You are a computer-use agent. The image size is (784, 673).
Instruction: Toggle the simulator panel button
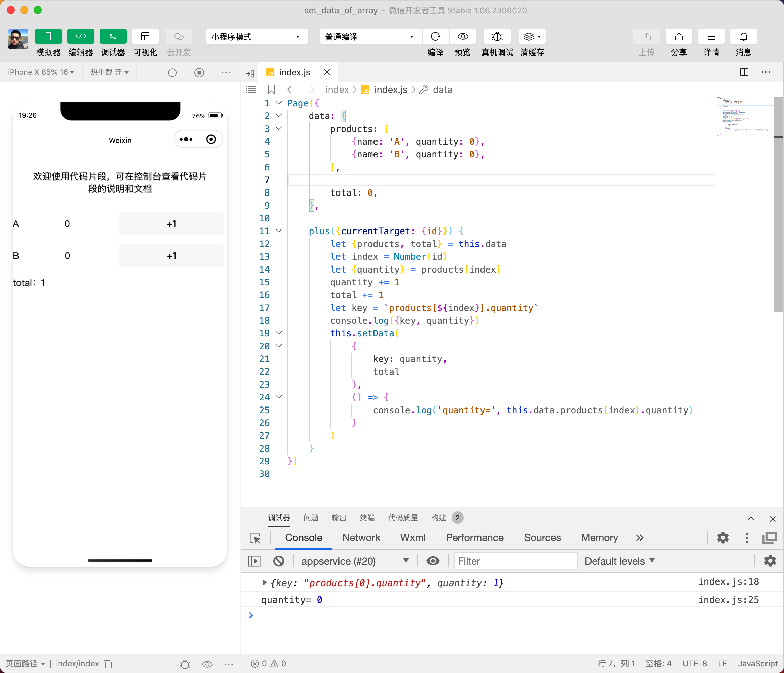[x=48, y=36]
